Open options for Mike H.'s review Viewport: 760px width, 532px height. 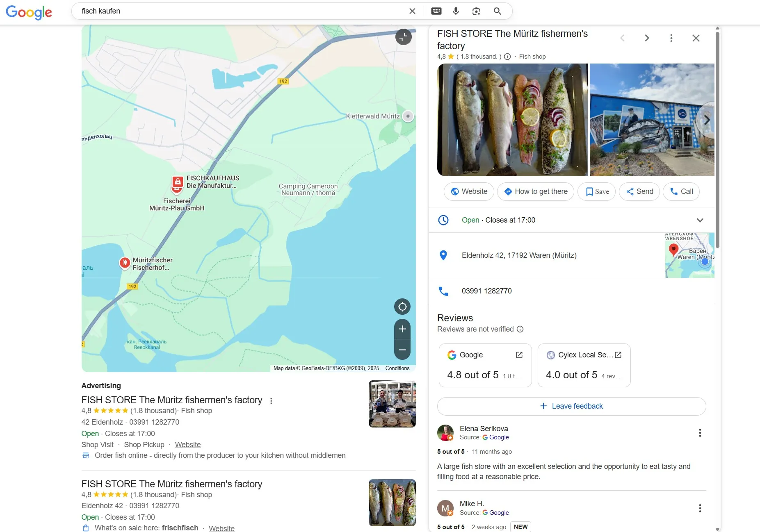pos(700,508)
